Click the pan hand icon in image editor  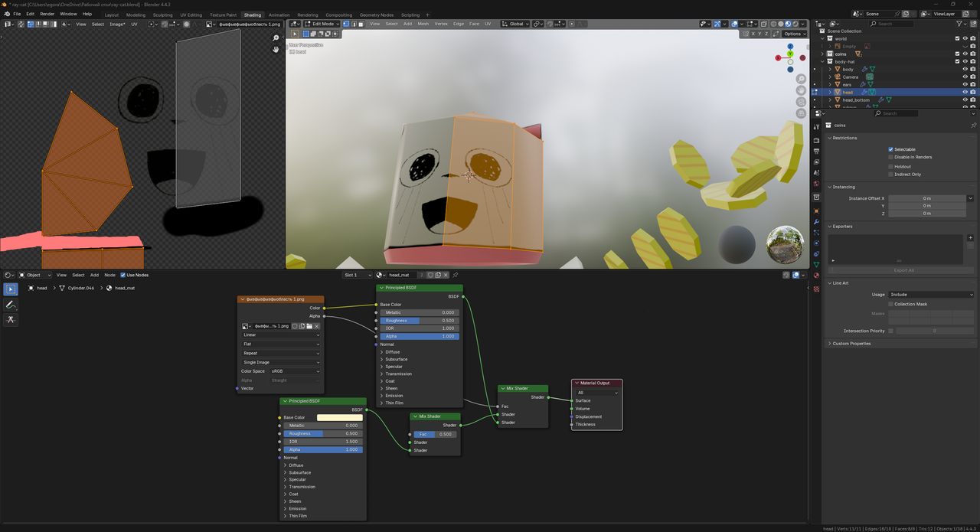click(276, 49)
